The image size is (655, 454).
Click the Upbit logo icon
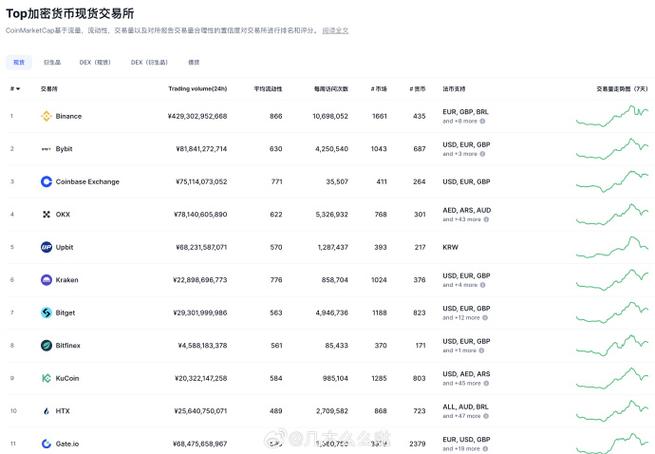(46, 247)
